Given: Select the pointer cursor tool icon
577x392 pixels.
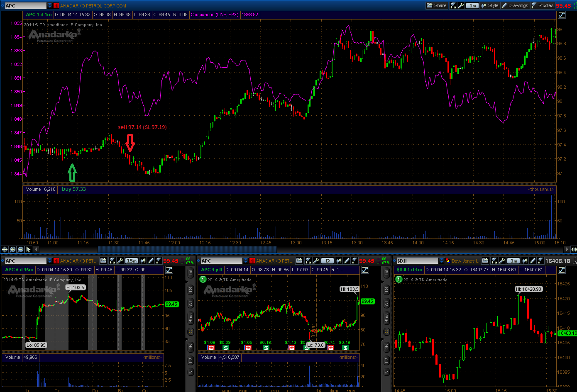Looking at the screenshot, I should click(x=28, y=249).
